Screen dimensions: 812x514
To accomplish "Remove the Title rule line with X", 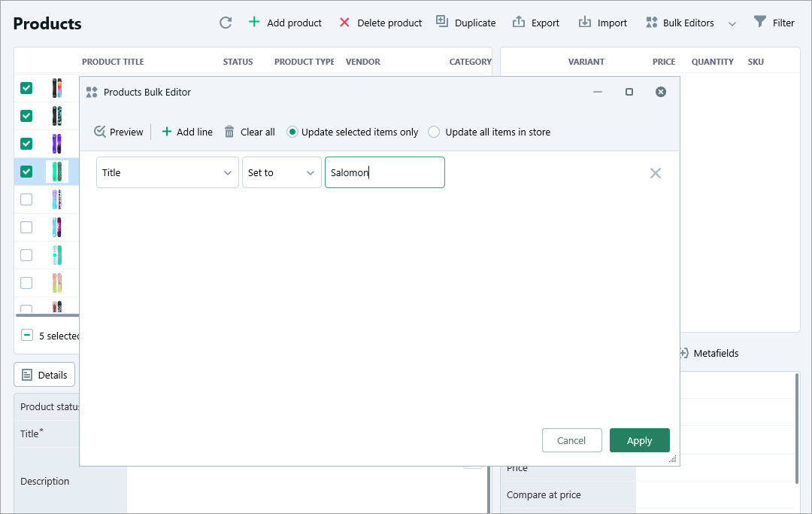I will (656, 173).
